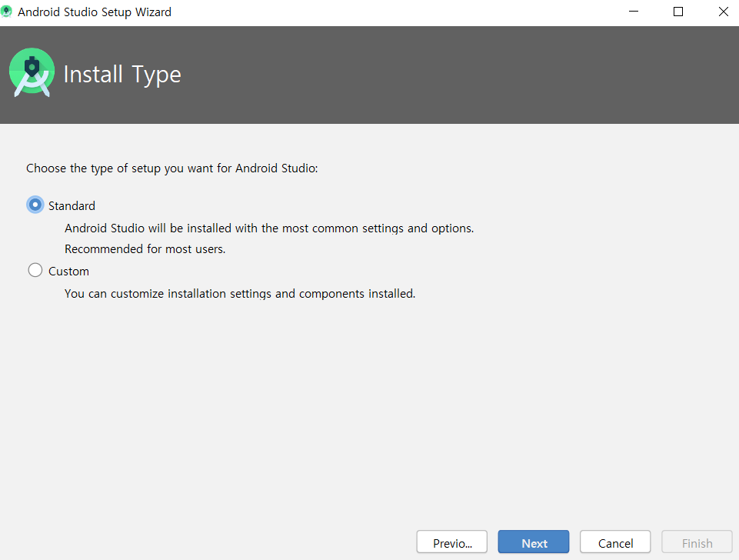Click 'Recommended for most users.' text
This screenshot has height=560, width=739.
tap(145, 249)
